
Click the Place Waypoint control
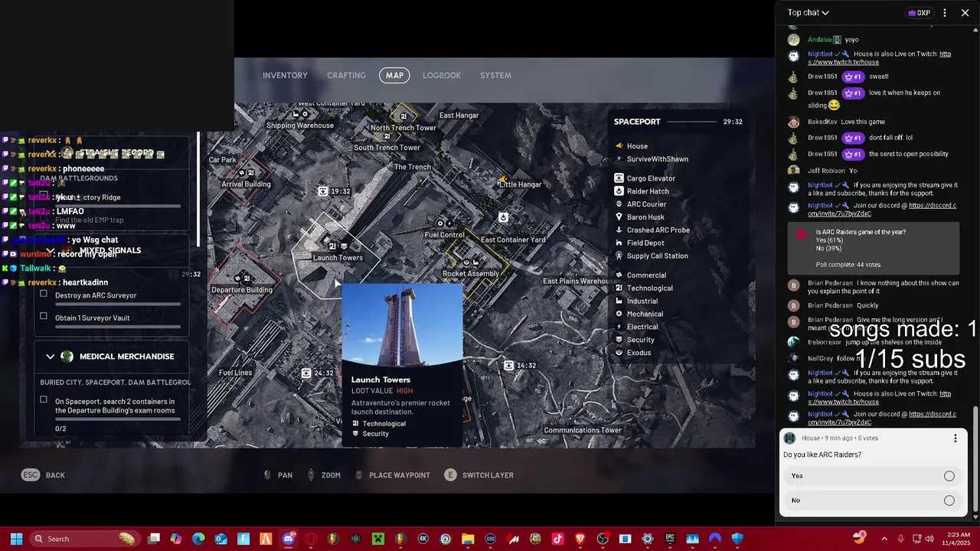point(393,475)
